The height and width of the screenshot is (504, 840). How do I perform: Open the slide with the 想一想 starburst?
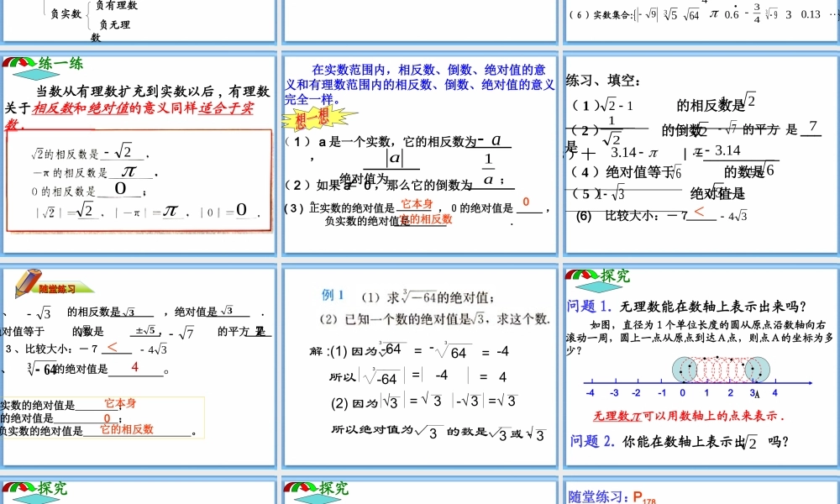click(x=420, y=154)
